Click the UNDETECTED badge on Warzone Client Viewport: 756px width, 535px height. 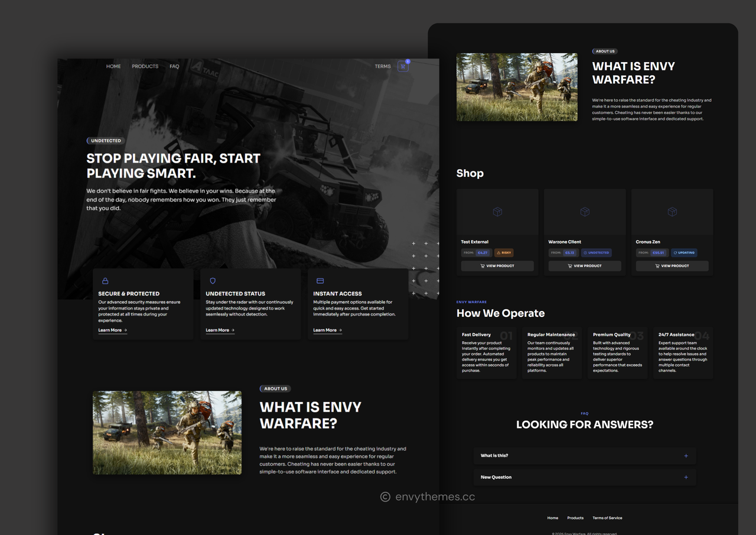point(596,252)
